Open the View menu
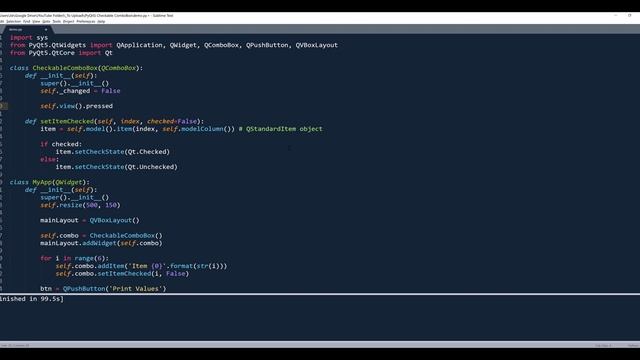Viewport: 640px width, 360px height. [x=36, y=21]
